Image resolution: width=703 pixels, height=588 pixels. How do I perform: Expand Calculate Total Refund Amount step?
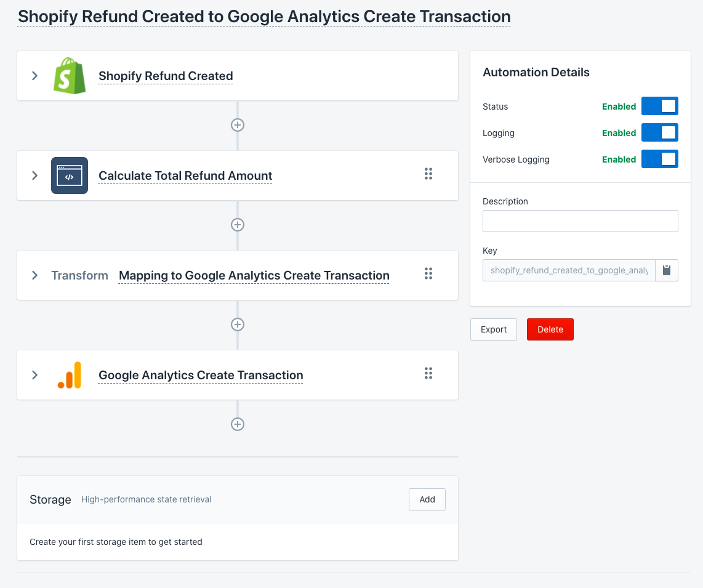coord(35,175)
